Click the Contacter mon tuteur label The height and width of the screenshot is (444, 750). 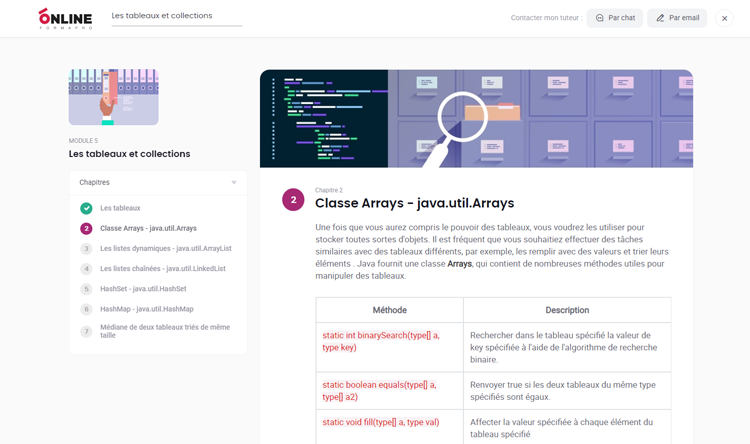(546, 18)
